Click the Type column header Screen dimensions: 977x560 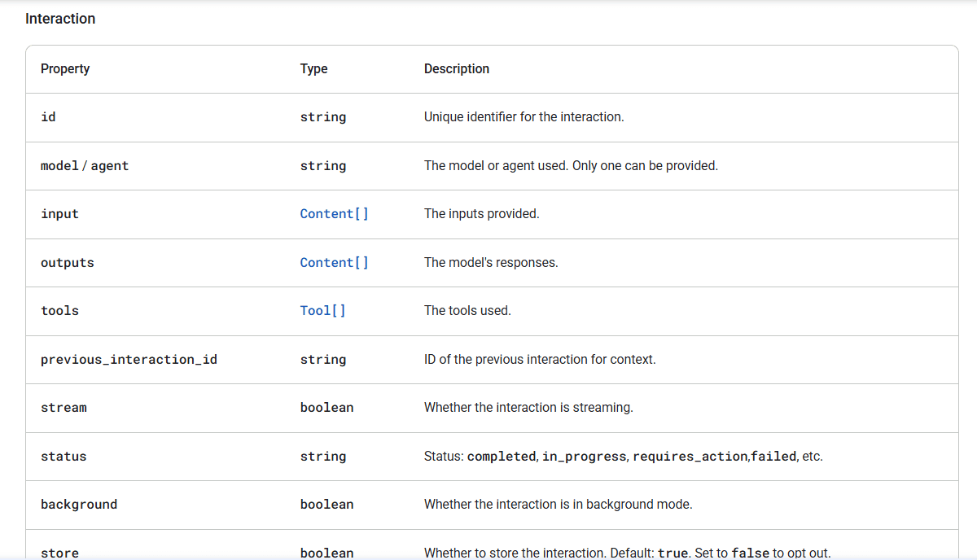[314, 68]
